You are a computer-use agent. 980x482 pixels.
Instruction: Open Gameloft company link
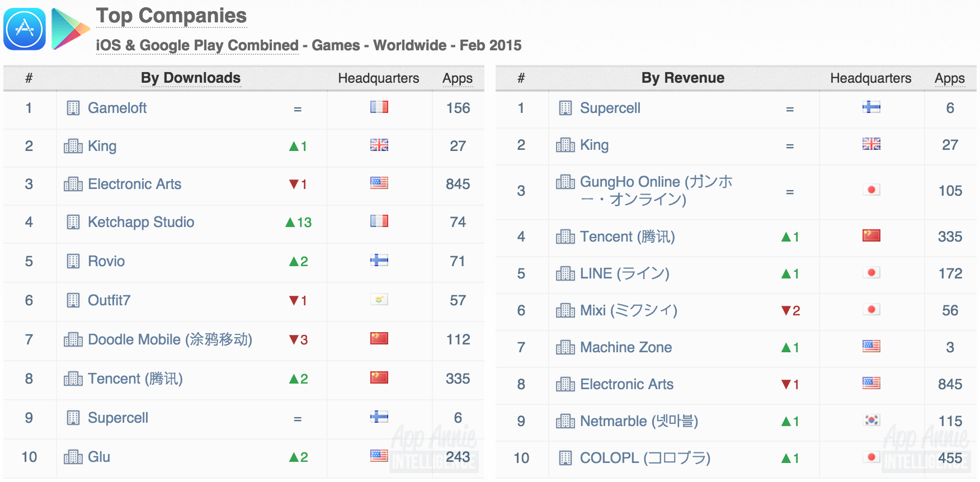(117, 108)
